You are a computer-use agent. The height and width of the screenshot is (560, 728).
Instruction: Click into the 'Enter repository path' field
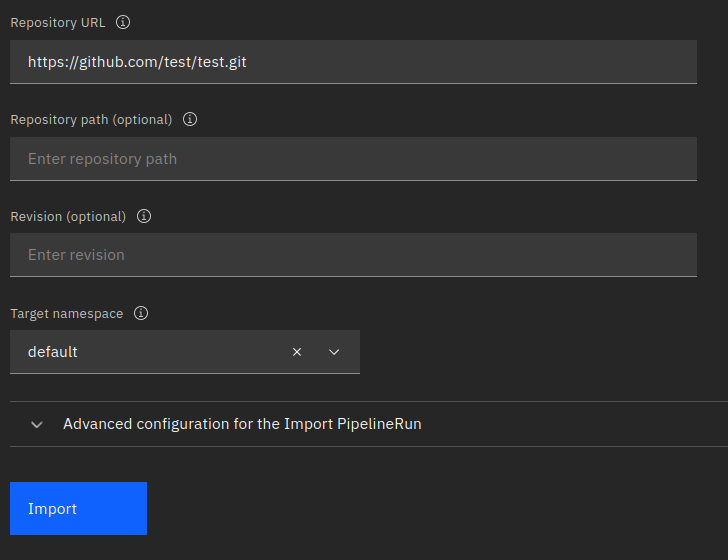point(353,159)
